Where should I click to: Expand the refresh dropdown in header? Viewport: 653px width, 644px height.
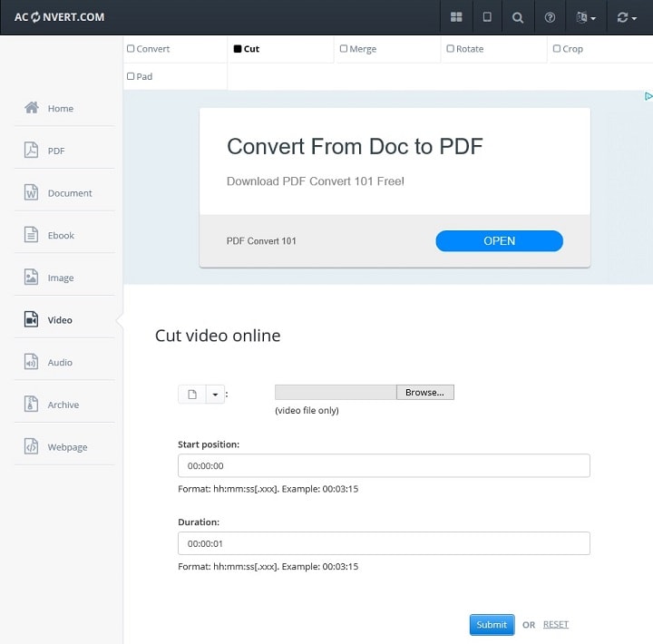coord(626,17)
